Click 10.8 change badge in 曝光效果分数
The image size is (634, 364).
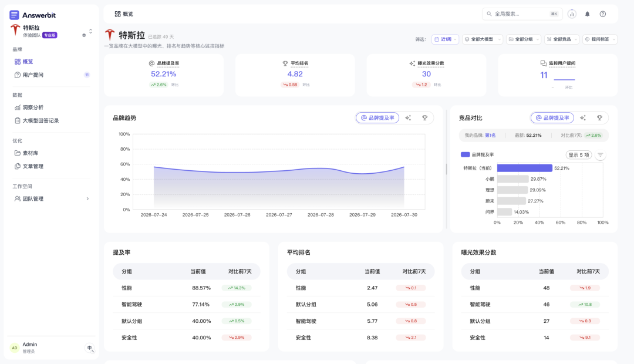pyautogui.click(x=585, y=305)
